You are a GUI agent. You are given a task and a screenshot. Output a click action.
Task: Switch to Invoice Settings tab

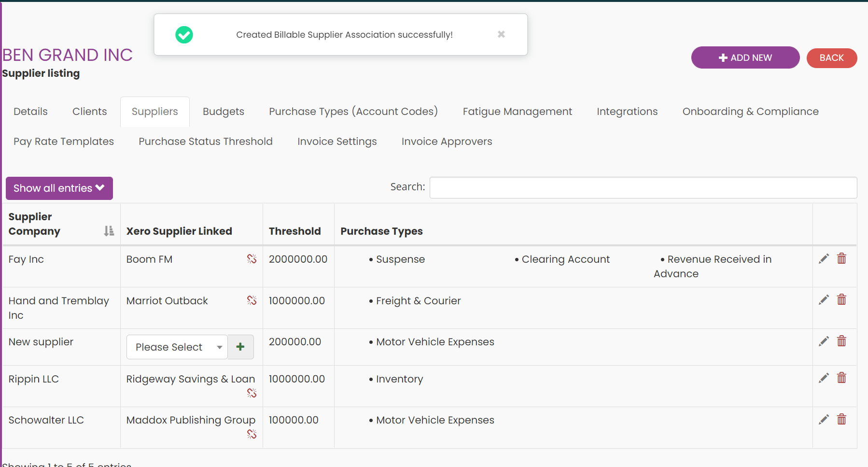[337, 142]
